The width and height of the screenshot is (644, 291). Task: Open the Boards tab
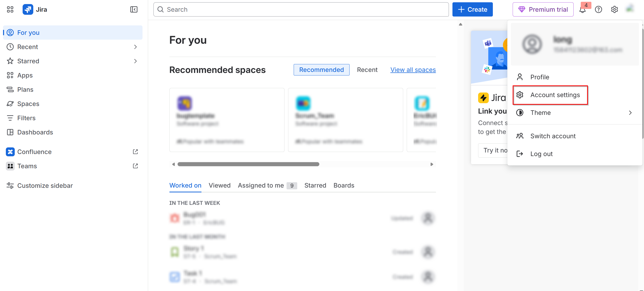pyautogui.click(x=344, y=185)
